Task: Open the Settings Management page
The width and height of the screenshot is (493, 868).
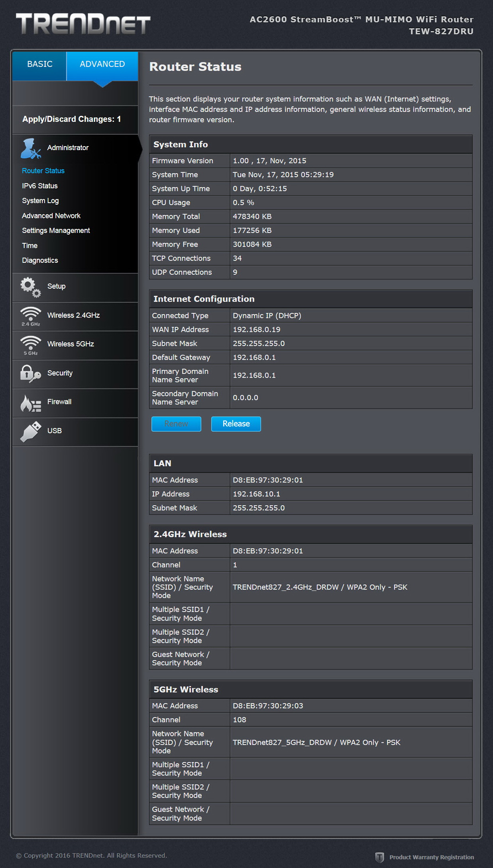Action: [x=56, y=231]
